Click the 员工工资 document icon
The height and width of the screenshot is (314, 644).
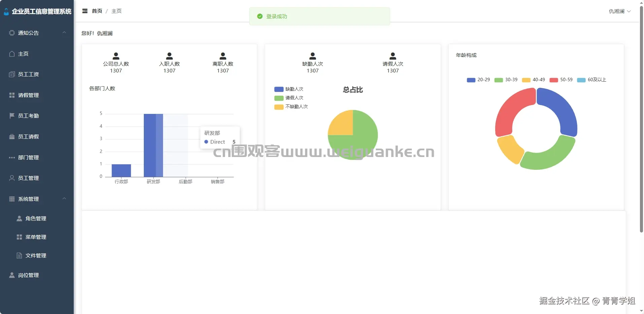pos(12,74)
